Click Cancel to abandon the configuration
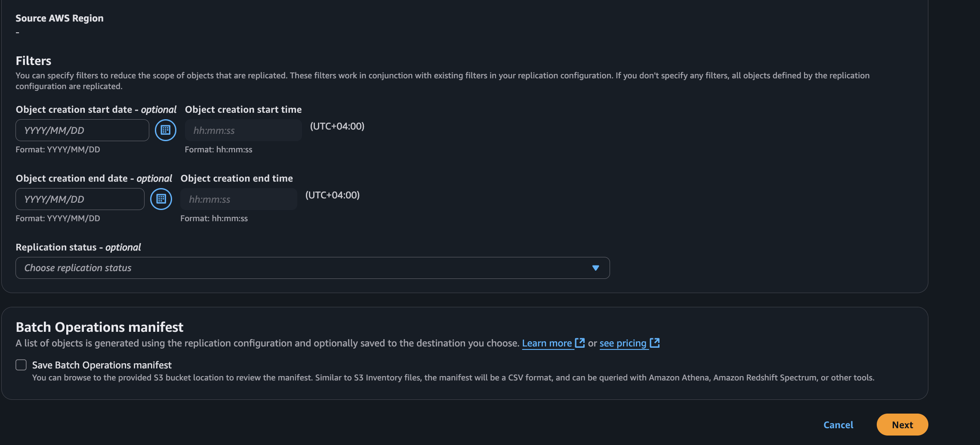Viewport: 980px width, 445px height. pos(838,424)
